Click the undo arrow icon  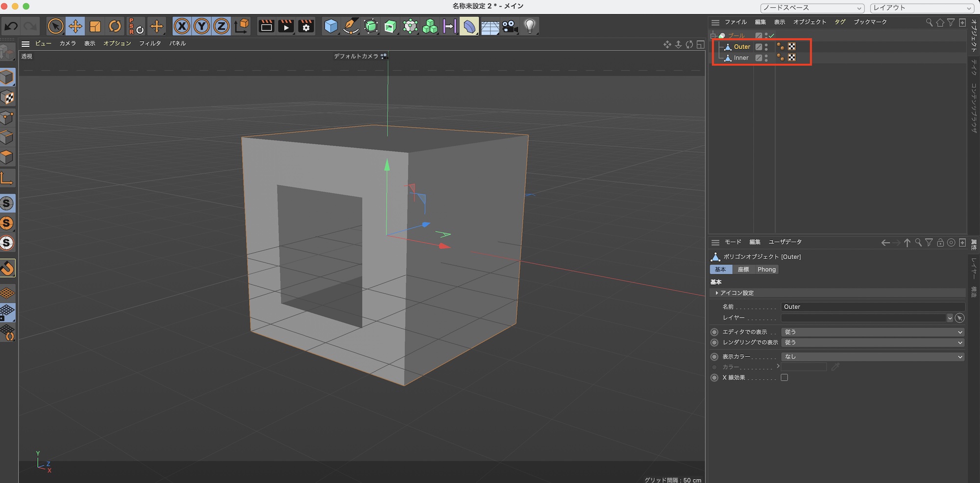(11, 26)
